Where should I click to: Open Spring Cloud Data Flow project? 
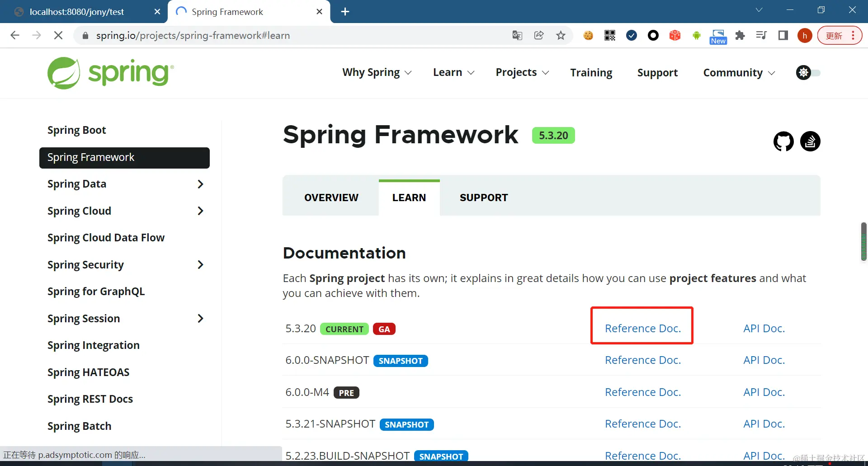[x=106, y=238]
